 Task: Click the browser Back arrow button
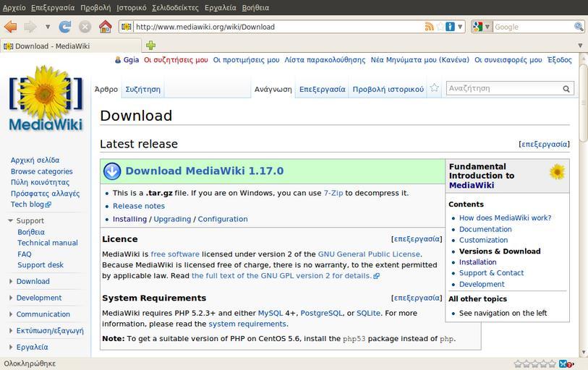pyautogui.click(x=11, y=27)
